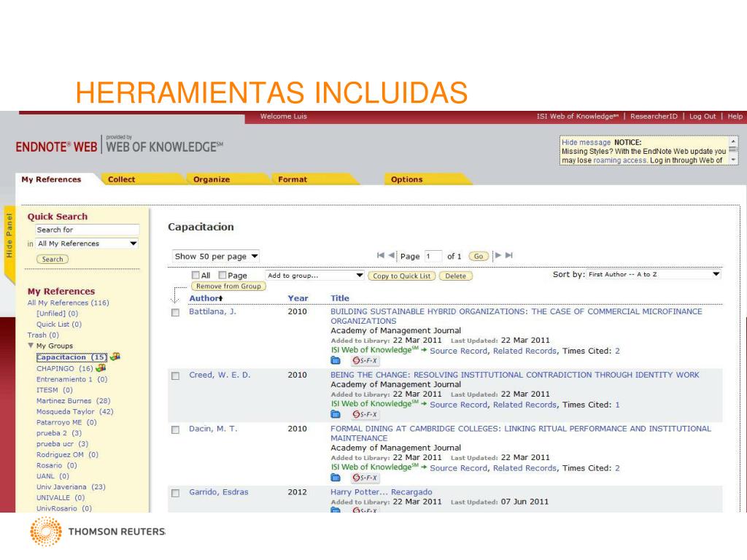Tick the Page checkbox above the list
This screenshot has height=560, width=747.
(x=222, y=275)
